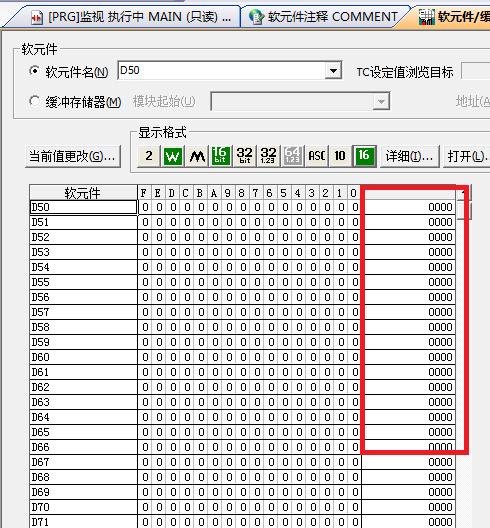Click the 详细(I) button
490x528 pixels.
pyautogui.click(x=410, y=156)
